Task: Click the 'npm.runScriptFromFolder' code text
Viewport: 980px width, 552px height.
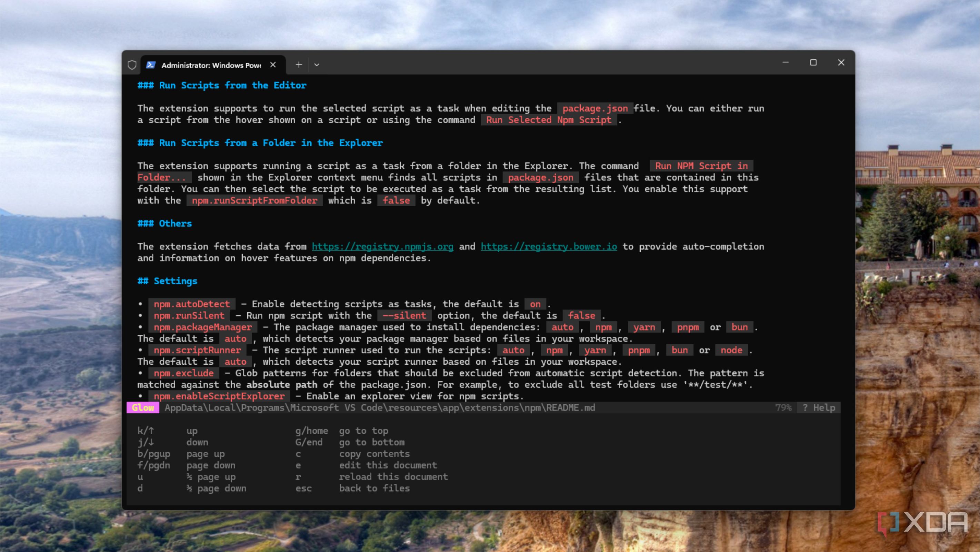Action: [x=254, y=201]
